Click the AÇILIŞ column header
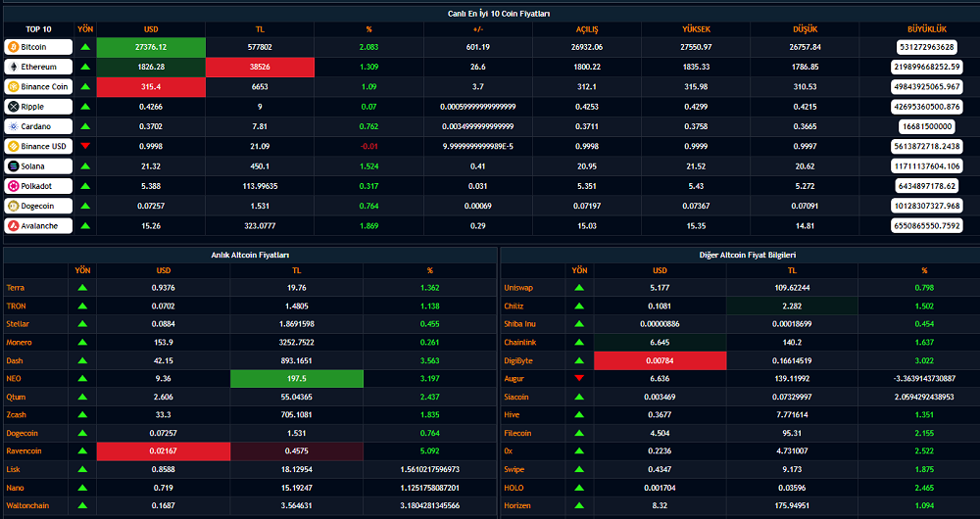Viewport: 980px width, 519px height. (587, 29)
